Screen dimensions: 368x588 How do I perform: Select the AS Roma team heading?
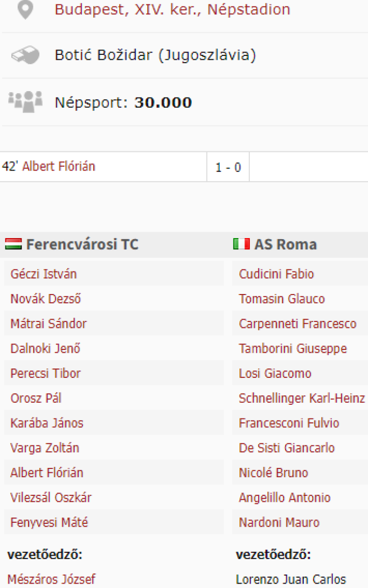(x=286, y=245)
